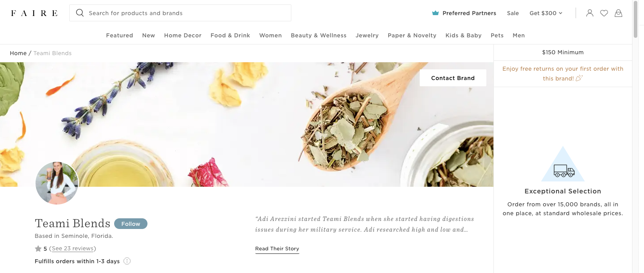Open See 23 reviews link
The image size is (644, 273).
click(x=73, y=249)
